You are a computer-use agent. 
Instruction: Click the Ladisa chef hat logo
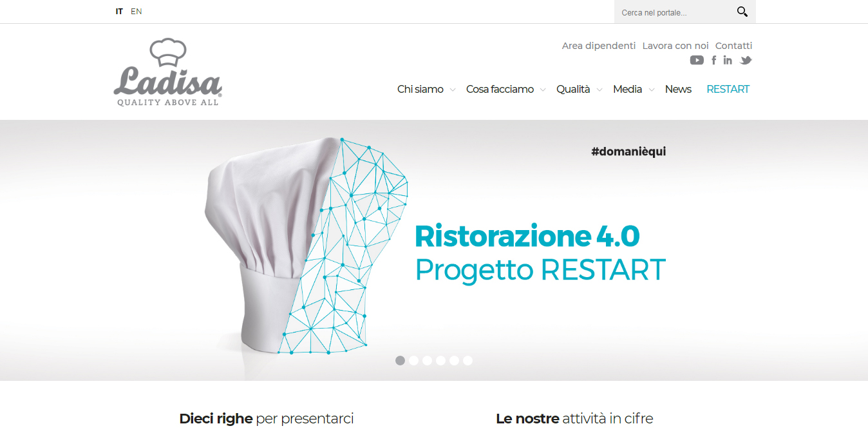[x=168, y=72]
